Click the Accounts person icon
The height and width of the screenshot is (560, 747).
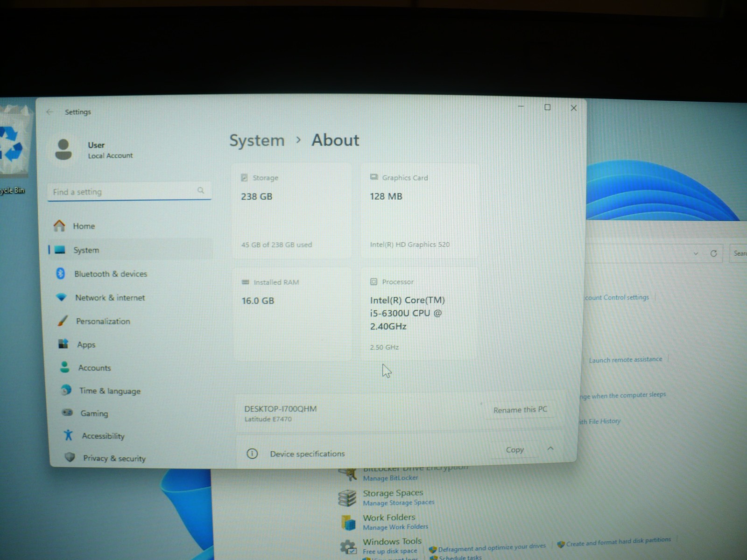click(x=65, y=367)
